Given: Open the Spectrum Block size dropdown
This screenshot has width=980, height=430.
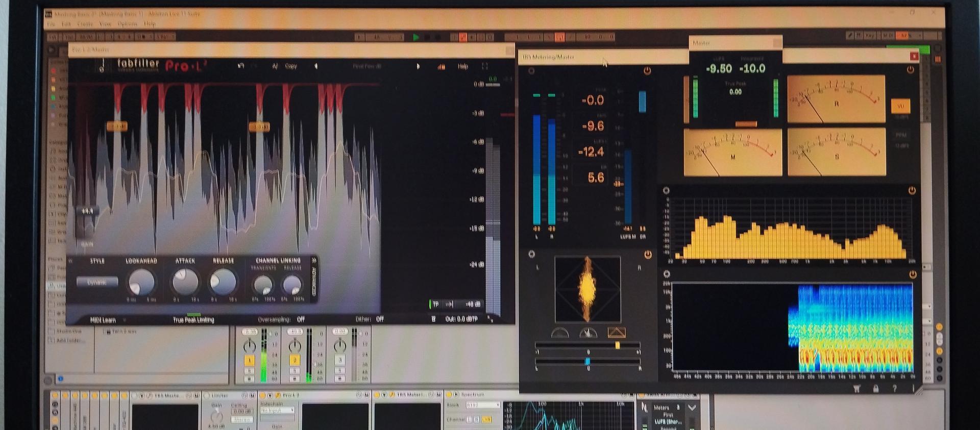Looking at the screenshot, I should [482, 405].
